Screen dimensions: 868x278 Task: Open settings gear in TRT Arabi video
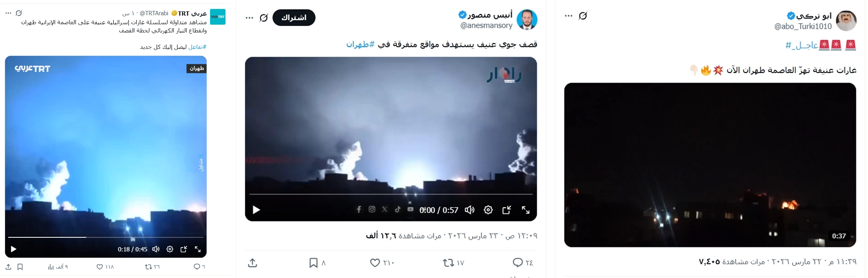pyautogui.click(x=170, y=249)
